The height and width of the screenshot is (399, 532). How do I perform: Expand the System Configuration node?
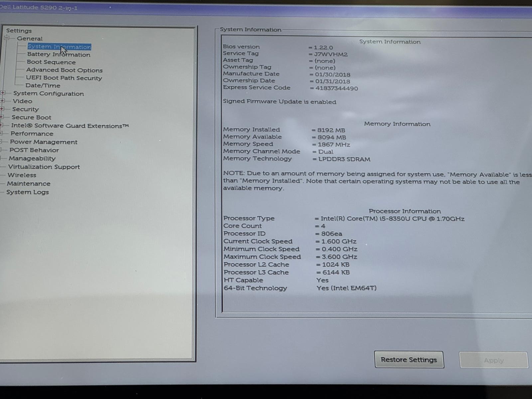coord(3,93)
